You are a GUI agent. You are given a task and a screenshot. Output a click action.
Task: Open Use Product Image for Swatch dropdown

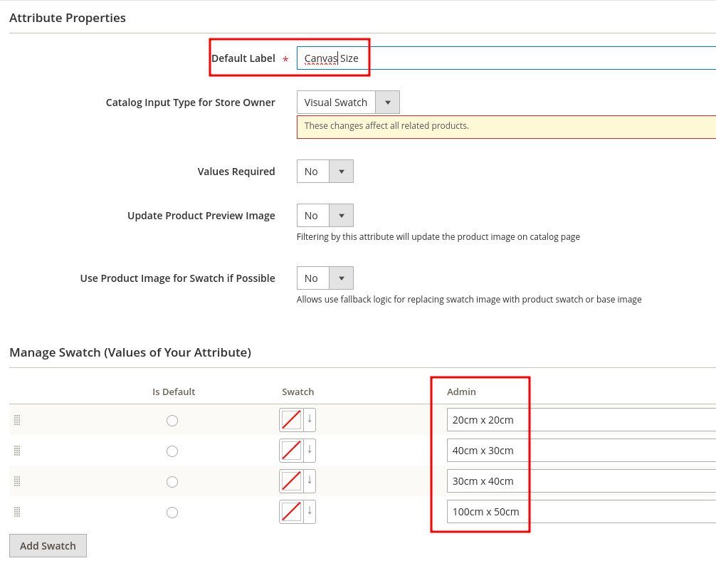pyautogui.click(x=325, y=278)
